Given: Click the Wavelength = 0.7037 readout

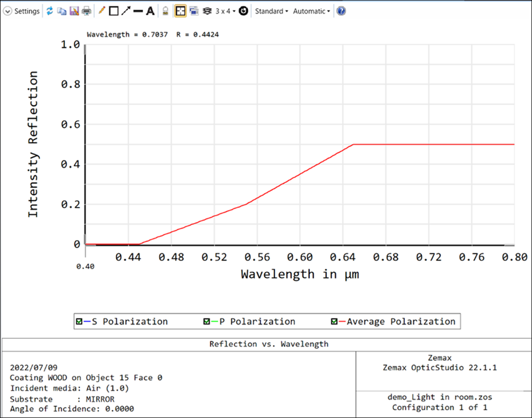Looking at the screenshot, I should click(x=127, y=34).
